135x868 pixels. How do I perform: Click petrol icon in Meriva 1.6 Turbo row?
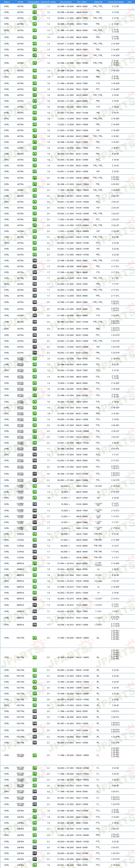35,581
